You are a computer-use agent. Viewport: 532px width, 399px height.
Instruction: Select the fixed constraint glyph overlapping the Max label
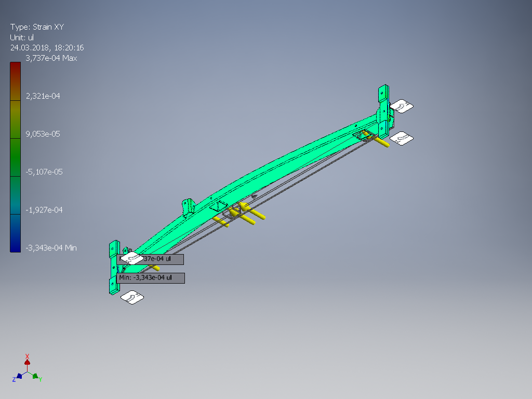pos(132,258)
